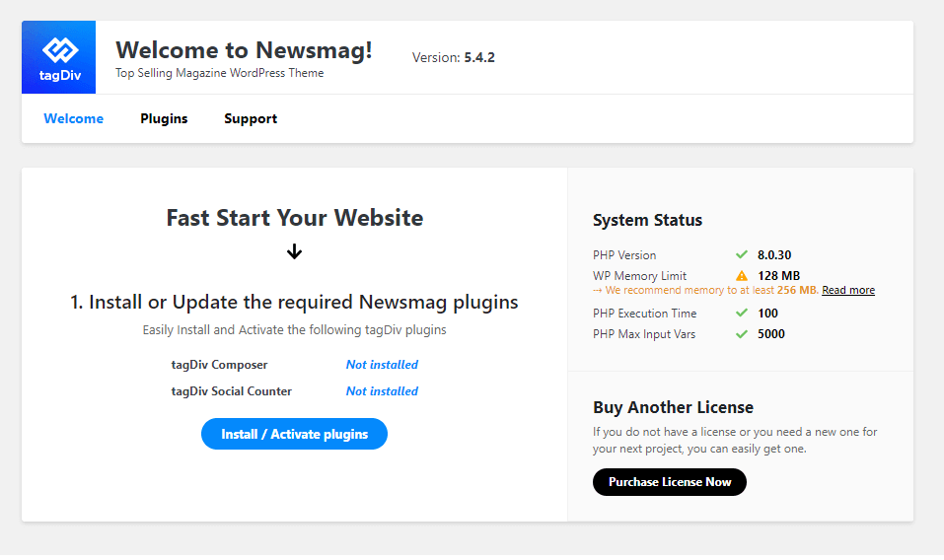Switch to the Plugins tab
This screenshot has height=560, width=944.
164,118
